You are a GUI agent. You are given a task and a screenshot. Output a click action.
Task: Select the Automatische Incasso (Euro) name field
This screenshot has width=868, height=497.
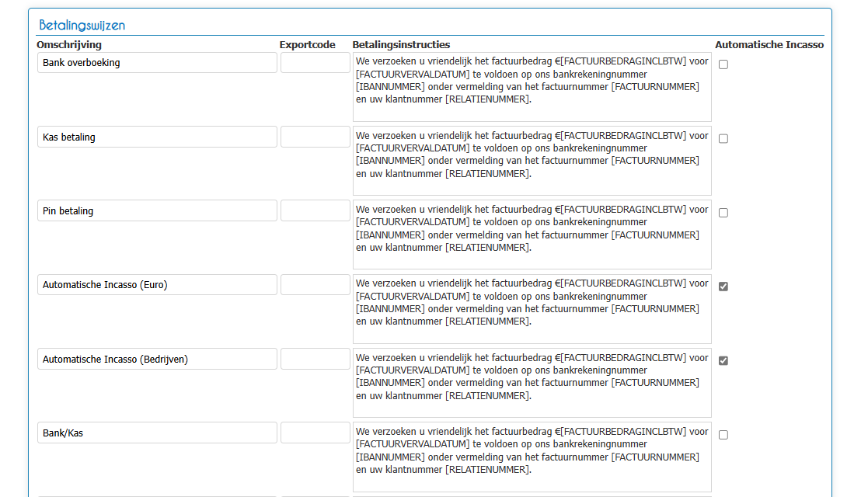point(157,284)
